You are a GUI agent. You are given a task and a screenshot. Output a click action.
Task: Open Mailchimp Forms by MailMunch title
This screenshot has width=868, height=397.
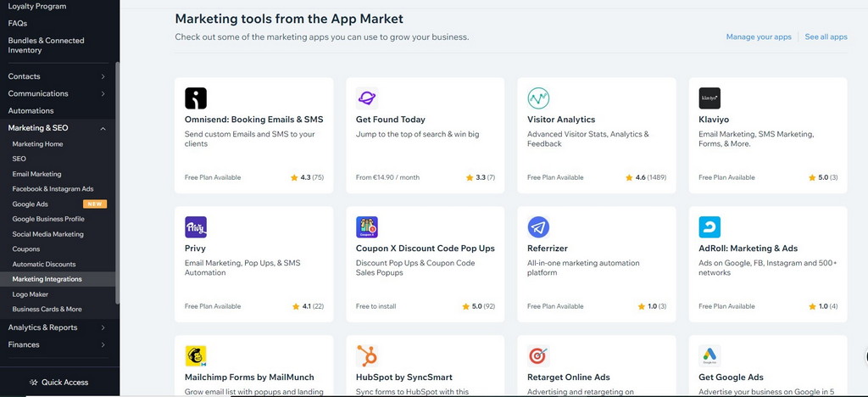[x=249, y=377]
